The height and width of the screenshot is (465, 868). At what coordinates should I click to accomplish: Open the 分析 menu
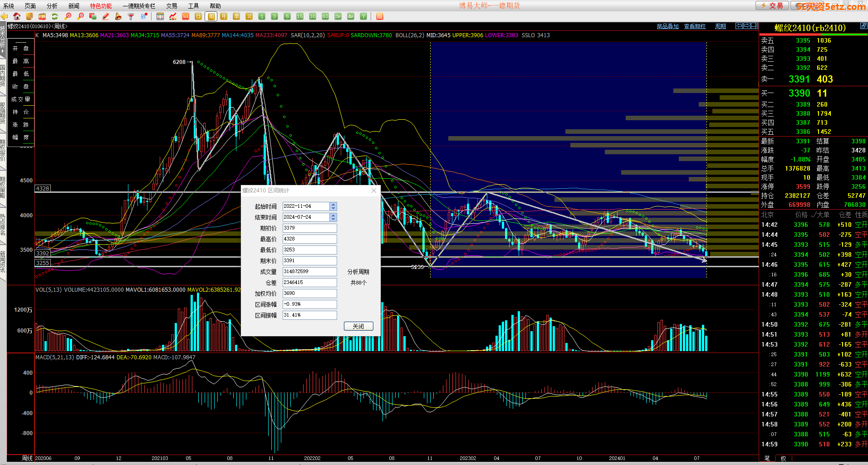pyautogui.click(x=52, y=6)
